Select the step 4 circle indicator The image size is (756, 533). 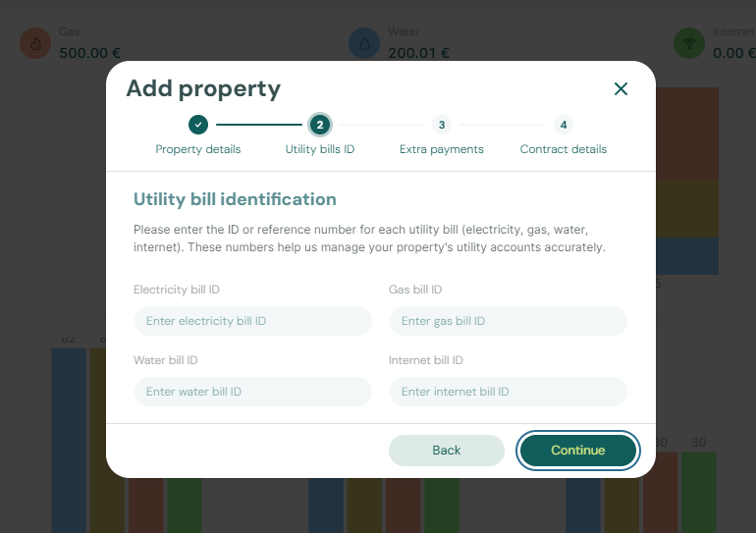(563, 125)
